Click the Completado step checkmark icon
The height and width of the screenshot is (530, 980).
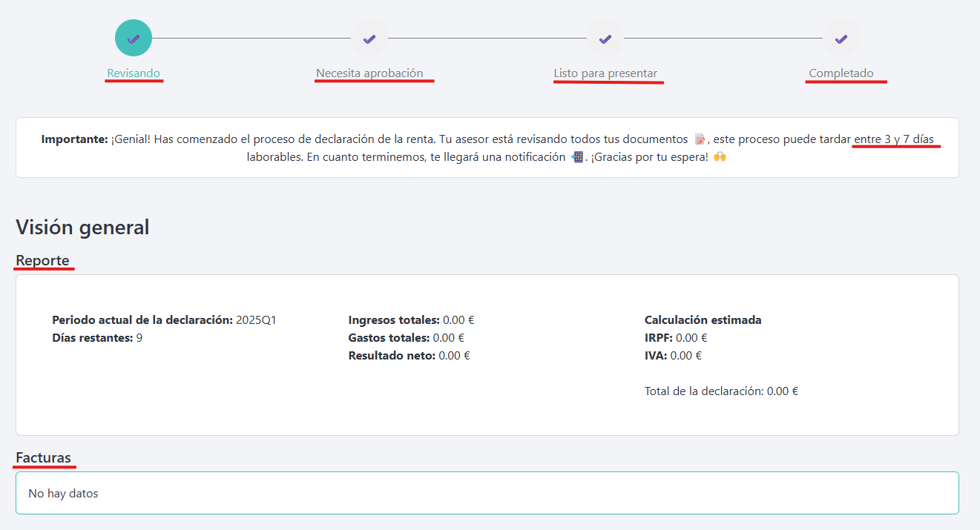(x=841, y=39)
